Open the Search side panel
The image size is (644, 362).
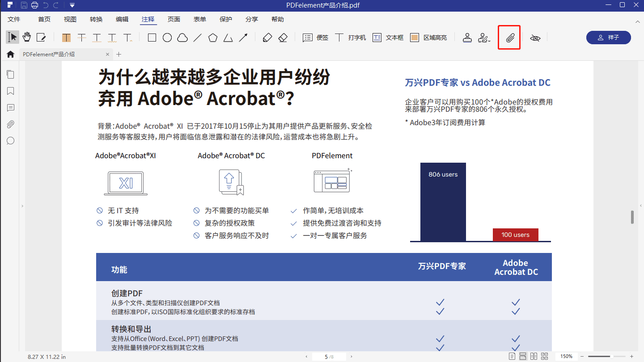point(10,141)
